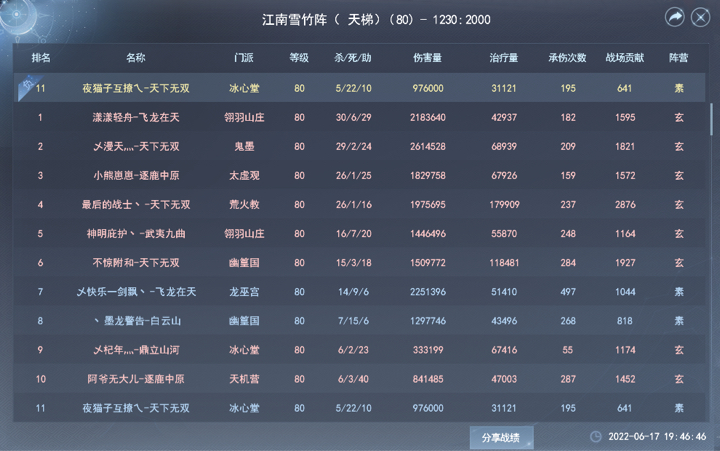This screenshot has width=720, height=451.
Task: Select player 乄快乐一剑飘丶-飞龙在天
Action: [136, 292]
